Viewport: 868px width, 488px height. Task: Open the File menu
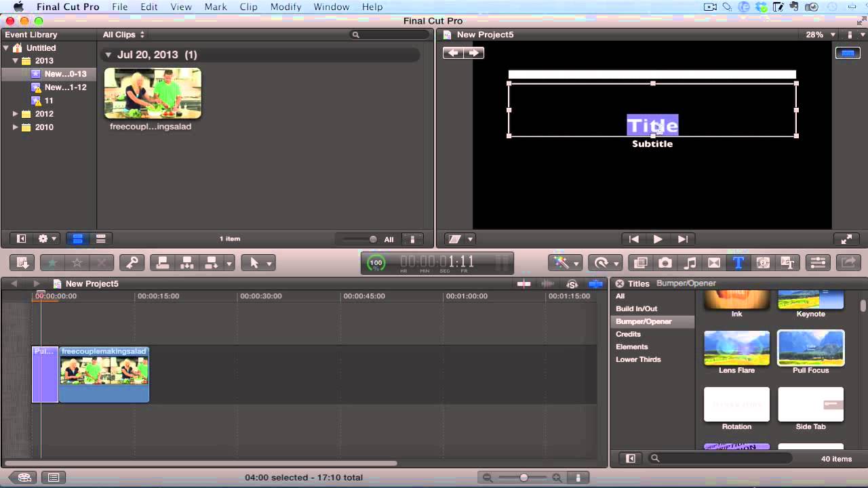120,7
